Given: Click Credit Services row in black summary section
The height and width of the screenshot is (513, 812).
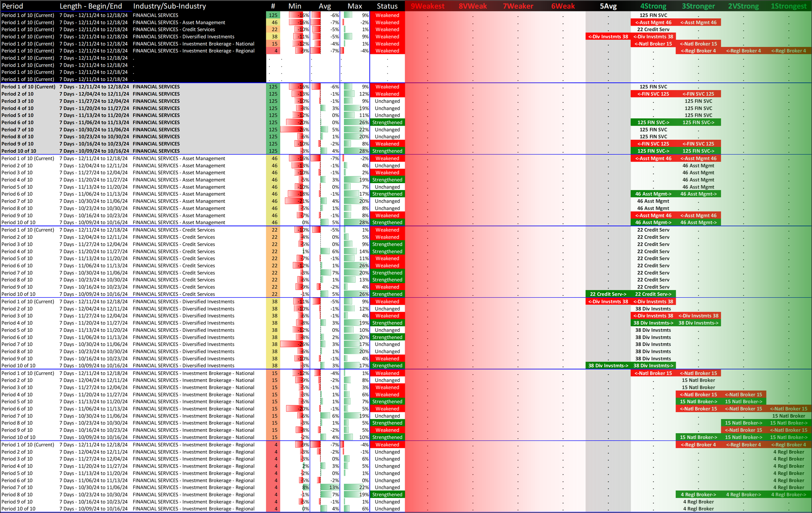Looking at the screenshot, I should (x=174, y=30).
